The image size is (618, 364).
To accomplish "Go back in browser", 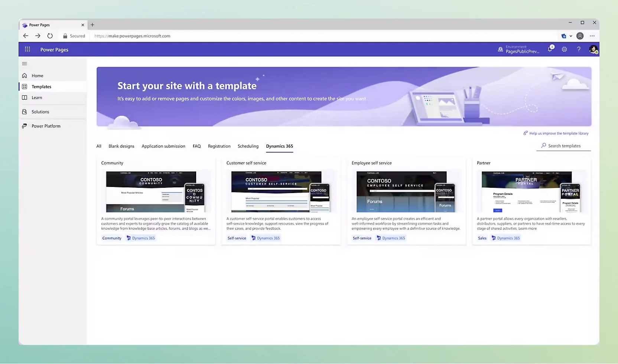I will (x=26, y=36).
